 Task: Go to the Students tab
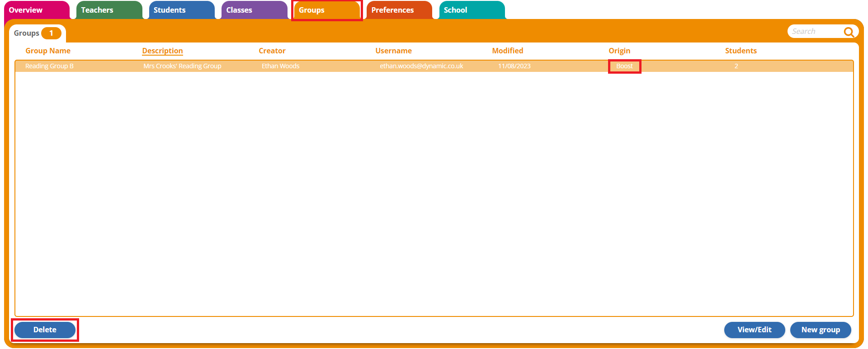(x=170, y=10)
